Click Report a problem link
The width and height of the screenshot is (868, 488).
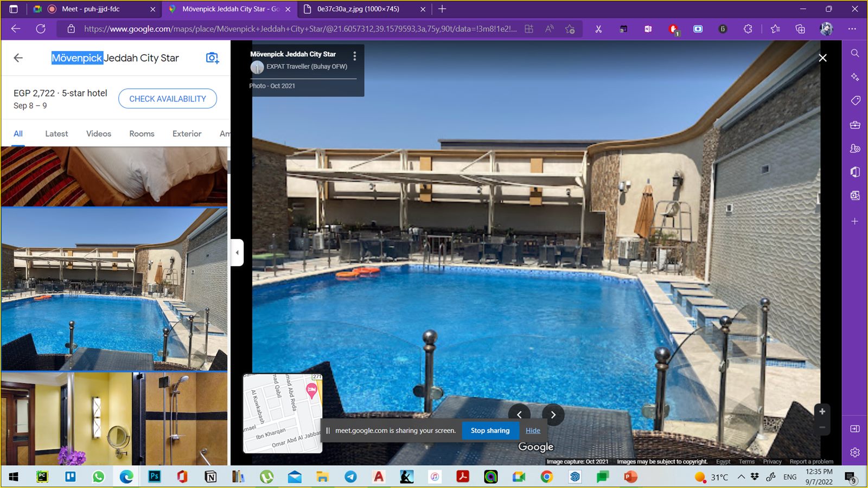pyautogui.click(x=812, y=462)
